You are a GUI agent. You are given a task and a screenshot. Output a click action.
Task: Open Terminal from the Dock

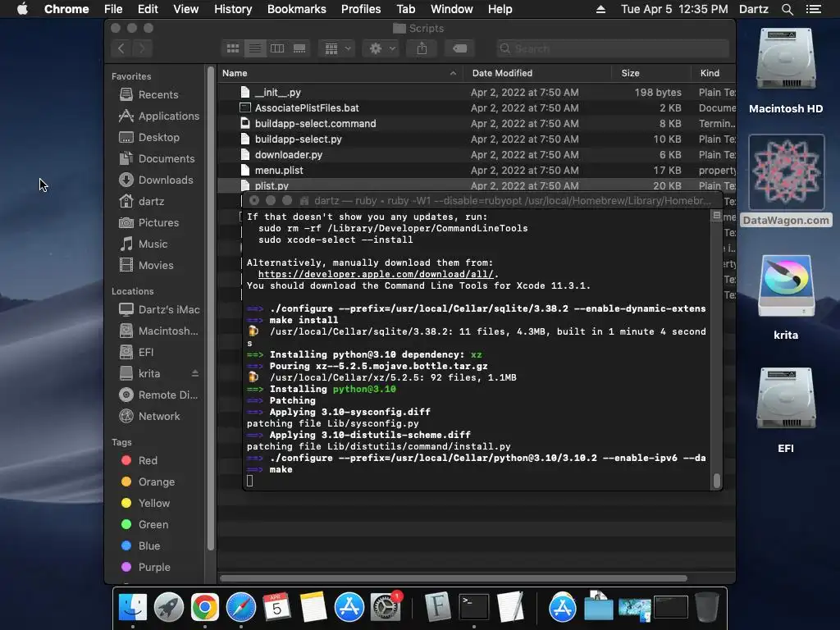tap(474, 608)
